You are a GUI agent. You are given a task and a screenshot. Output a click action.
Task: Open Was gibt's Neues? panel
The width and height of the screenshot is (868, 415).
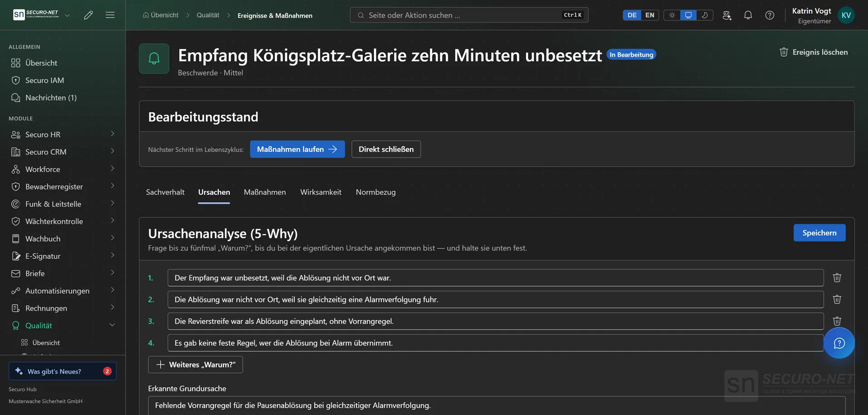pos(63,371)
